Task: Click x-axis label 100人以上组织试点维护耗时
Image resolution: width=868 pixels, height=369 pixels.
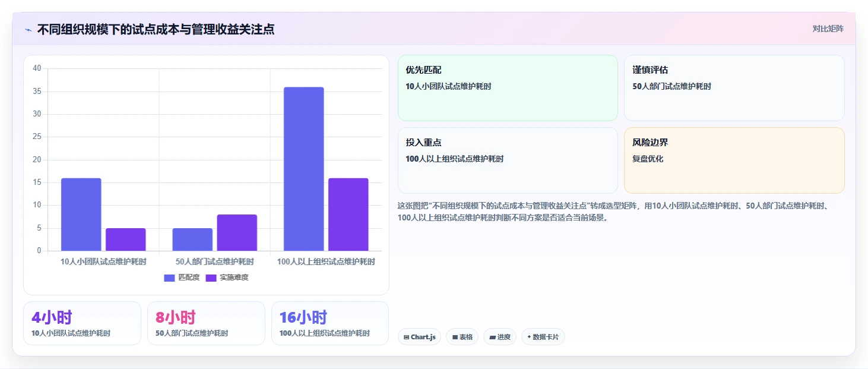Action: point(326,261)
